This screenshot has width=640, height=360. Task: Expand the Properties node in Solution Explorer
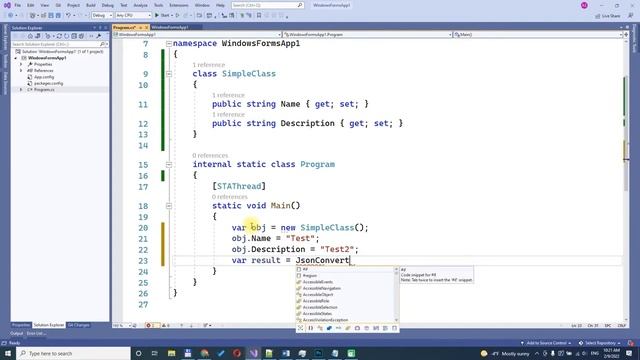pyautogui.click(x=21, y=64)
